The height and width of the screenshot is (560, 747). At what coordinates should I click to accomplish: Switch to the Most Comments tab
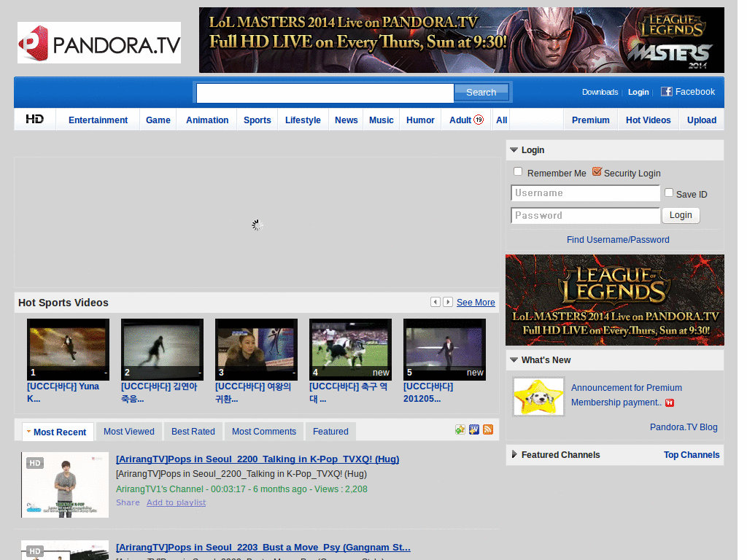264,432
